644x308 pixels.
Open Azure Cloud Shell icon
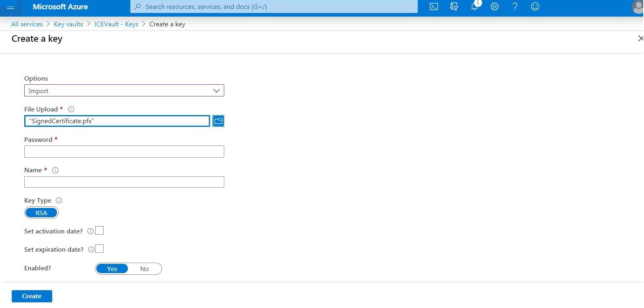coord(434,7)
